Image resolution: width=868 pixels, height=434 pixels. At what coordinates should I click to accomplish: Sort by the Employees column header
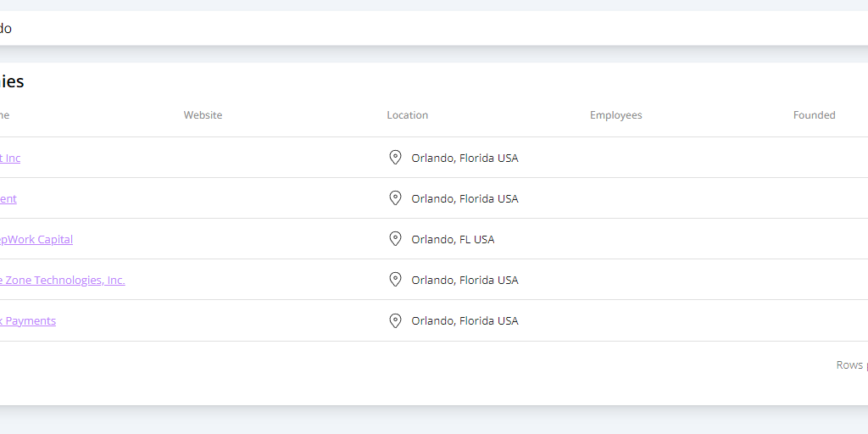[x=616, y=115]
